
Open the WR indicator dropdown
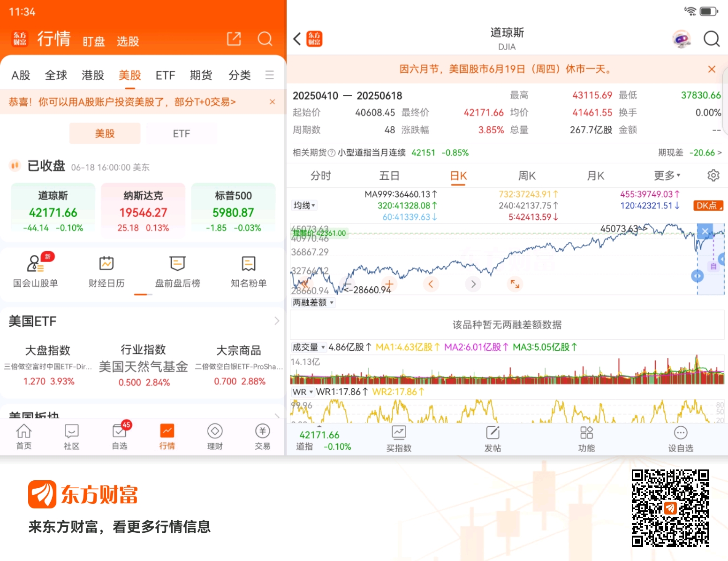point(303,392)
